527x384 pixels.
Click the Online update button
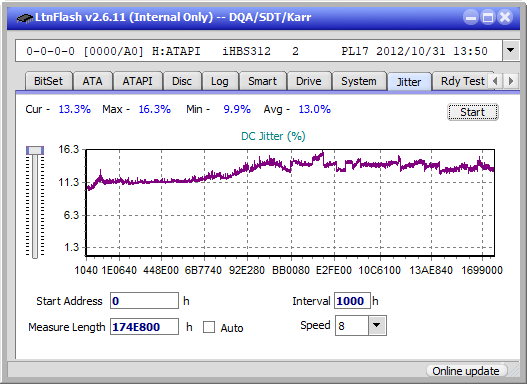[466, 371]
